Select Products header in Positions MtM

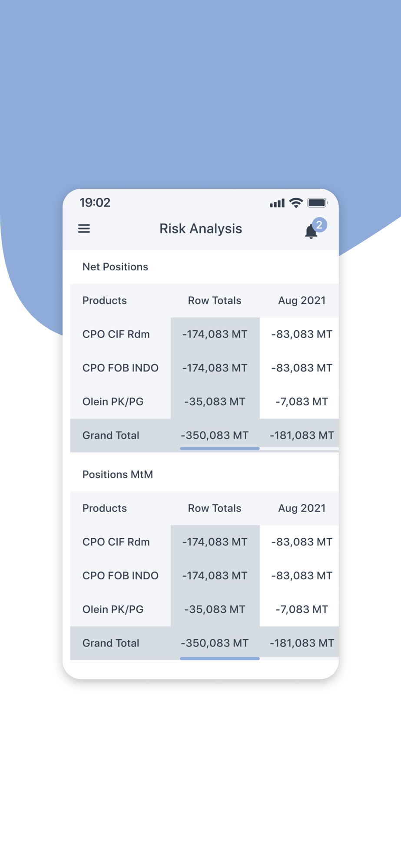pos(105,508)
